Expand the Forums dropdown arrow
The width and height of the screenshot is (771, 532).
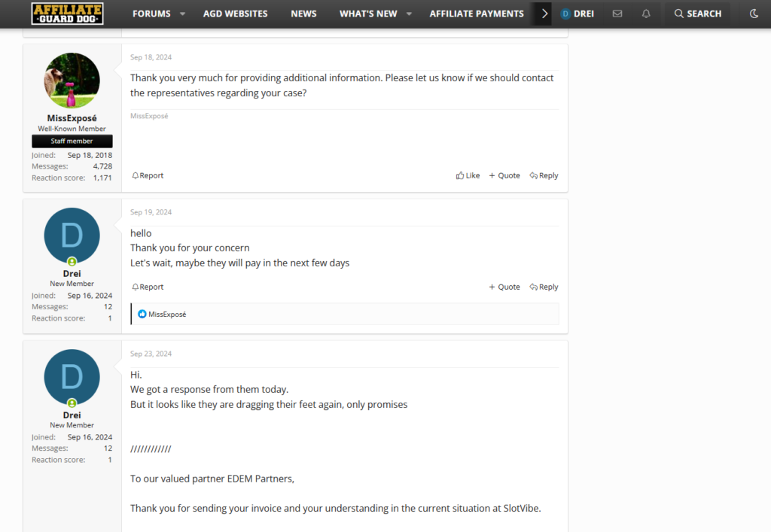click(182, 14)
